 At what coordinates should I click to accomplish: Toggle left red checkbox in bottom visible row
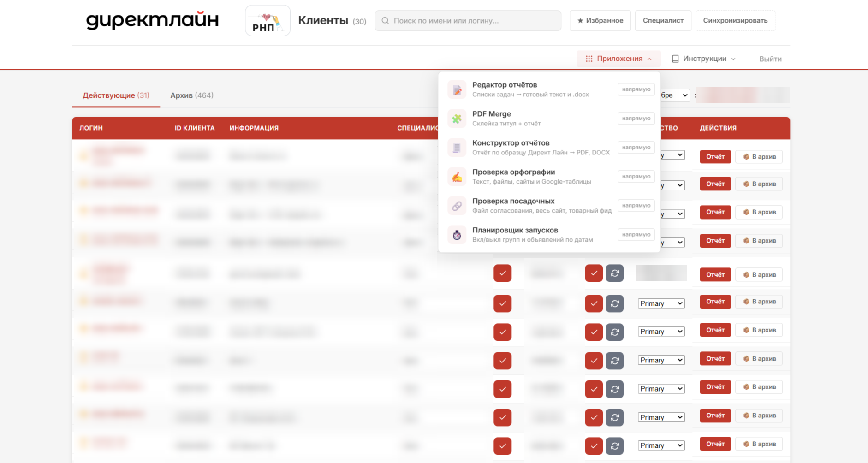coord(502,446)
